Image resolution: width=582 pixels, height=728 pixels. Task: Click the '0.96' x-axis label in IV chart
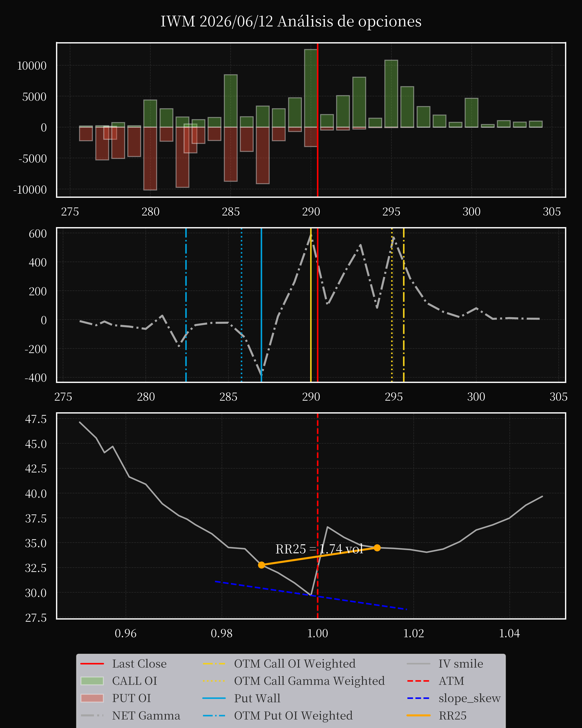126,633
